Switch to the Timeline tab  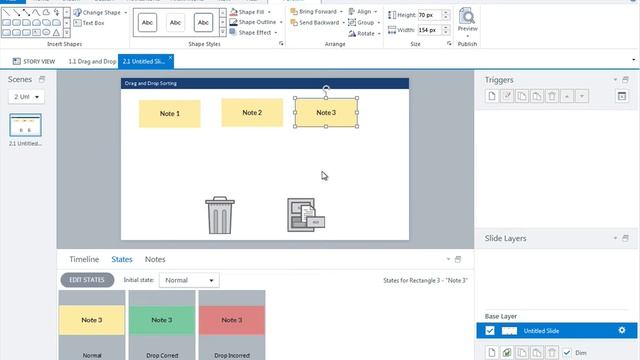click(84, 259)
